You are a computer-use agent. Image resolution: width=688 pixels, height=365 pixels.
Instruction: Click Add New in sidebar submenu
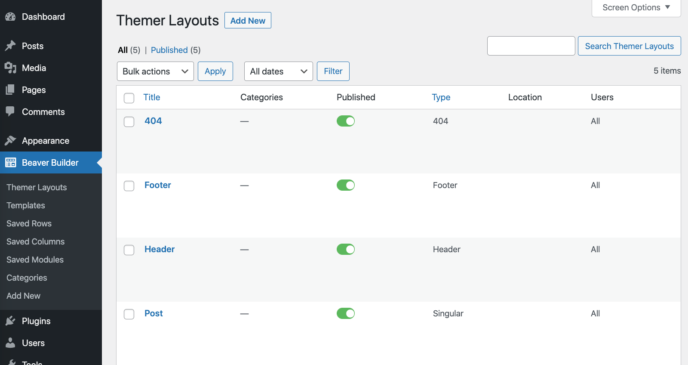(x=23, y=296)
